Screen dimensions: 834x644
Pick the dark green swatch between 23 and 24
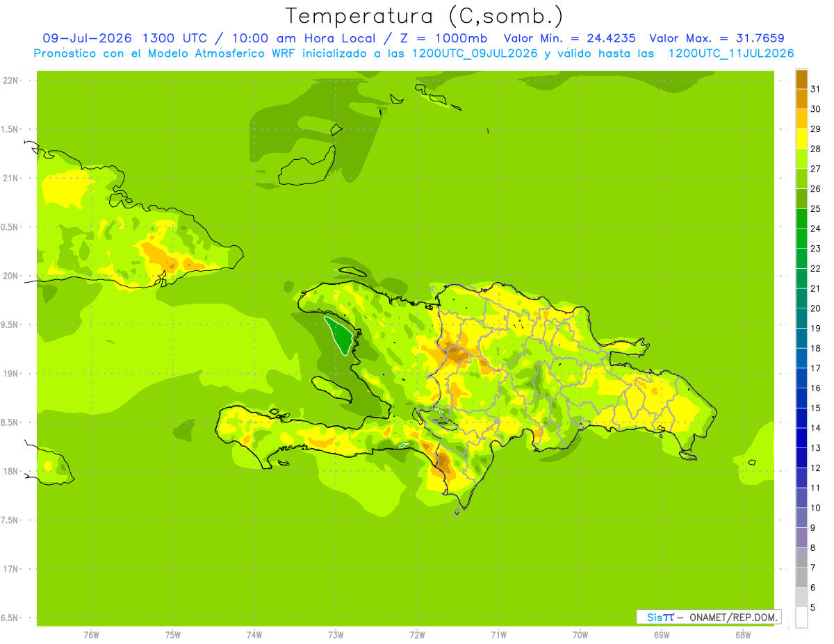click(x=801, y=238)
